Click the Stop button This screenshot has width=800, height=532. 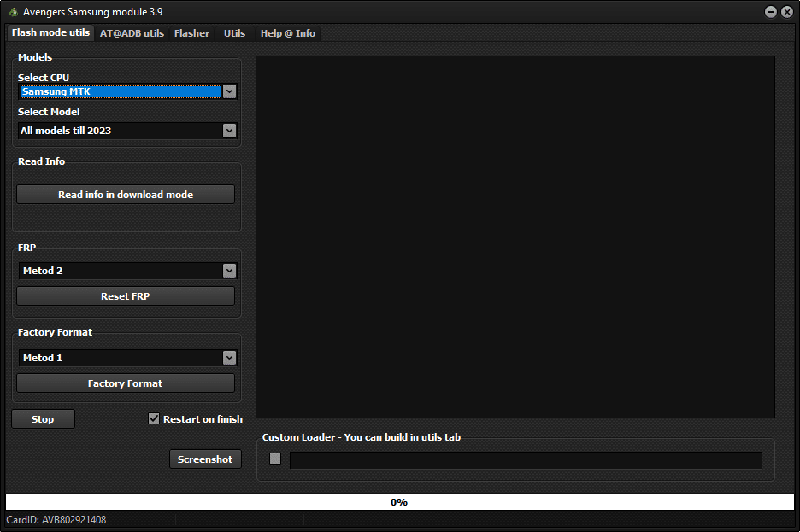[x=43, y=419]
